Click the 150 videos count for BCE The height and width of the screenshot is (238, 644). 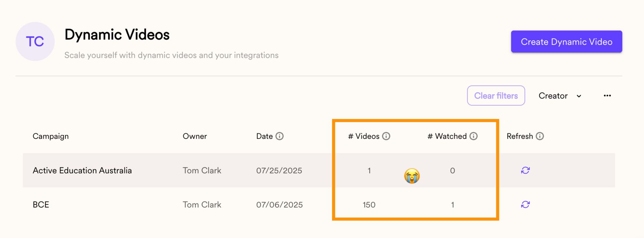pos(369,204)
